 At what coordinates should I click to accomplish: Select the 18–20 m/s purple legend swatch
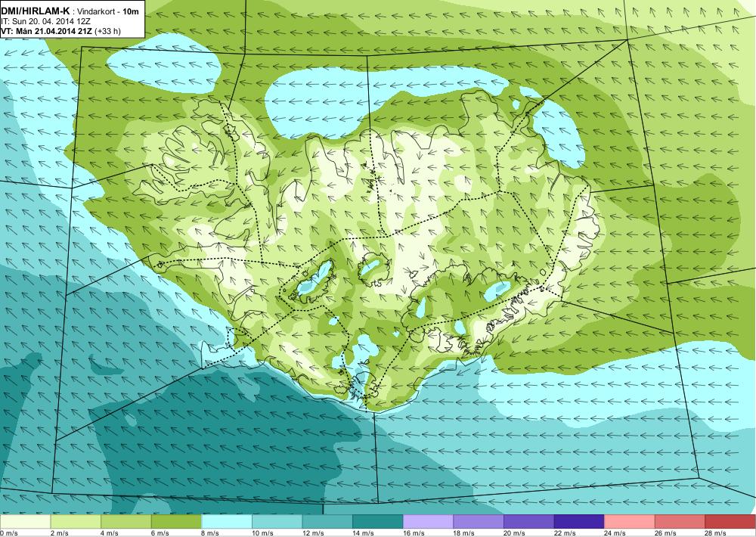[479, 522]
